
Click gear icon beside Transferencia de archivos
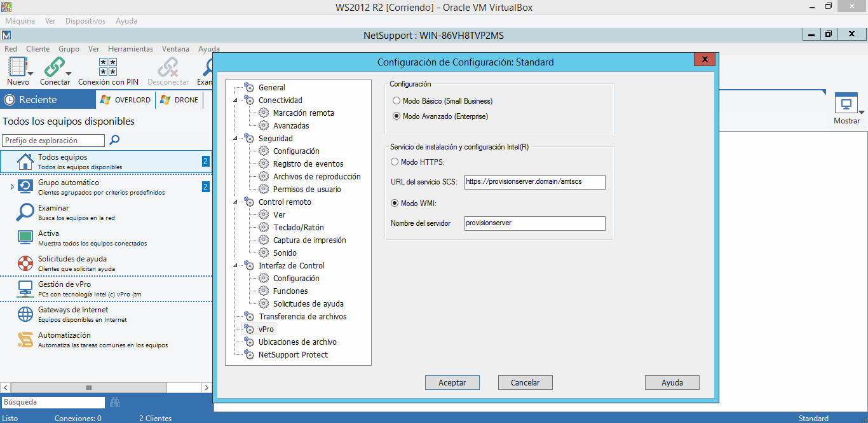(249, 317)
